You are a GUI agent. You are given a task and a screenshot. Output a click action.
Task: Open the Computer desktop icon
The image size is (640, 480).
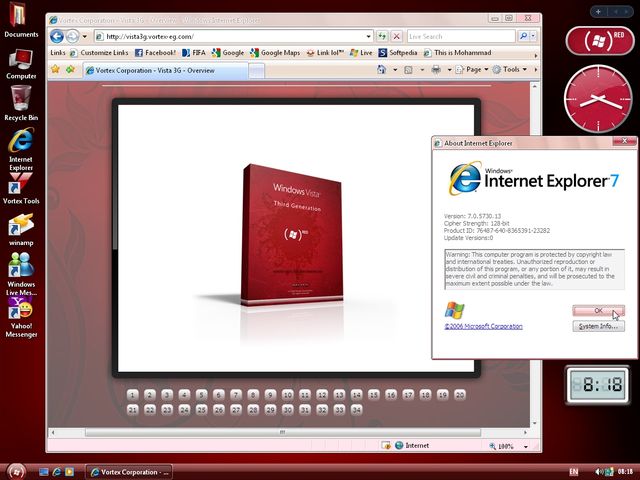pos(21,64)
